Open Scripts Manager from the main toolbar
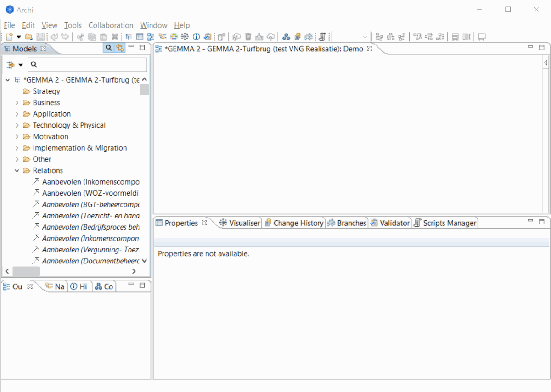551x392 pixels. click(x=322, y=37)
